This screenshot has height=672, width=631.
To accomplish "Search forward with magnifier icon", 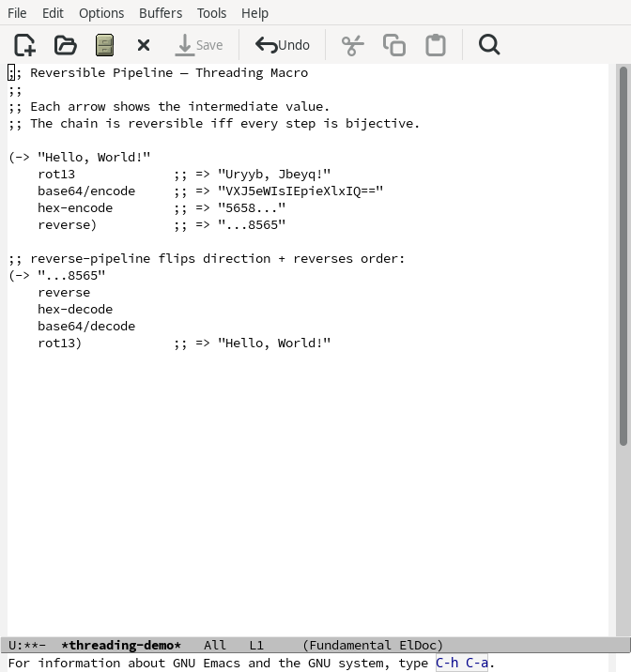I will click(x=489, y=45).
